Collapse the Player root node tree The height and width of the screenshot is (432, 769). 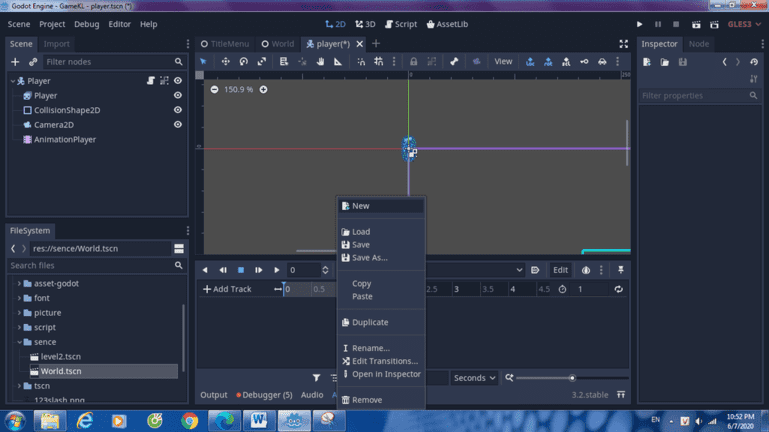14,81
